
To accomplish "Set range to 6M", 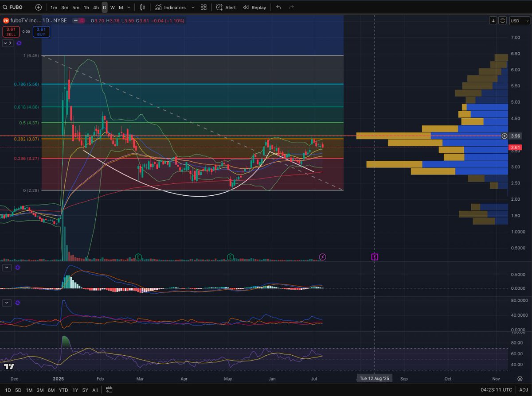I will point(51,390).
